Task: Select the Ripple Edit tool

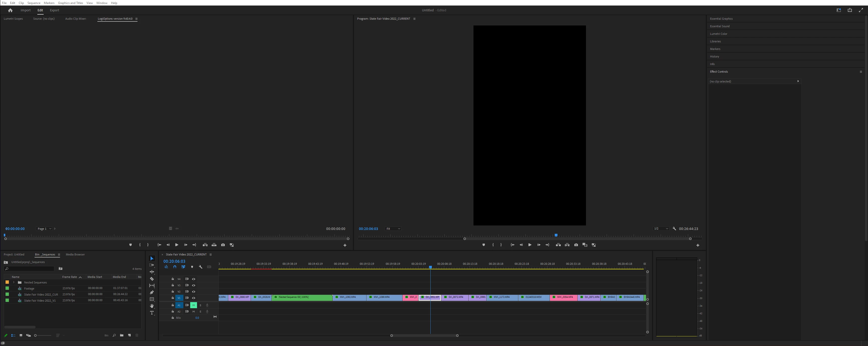Action: point(152,272)
